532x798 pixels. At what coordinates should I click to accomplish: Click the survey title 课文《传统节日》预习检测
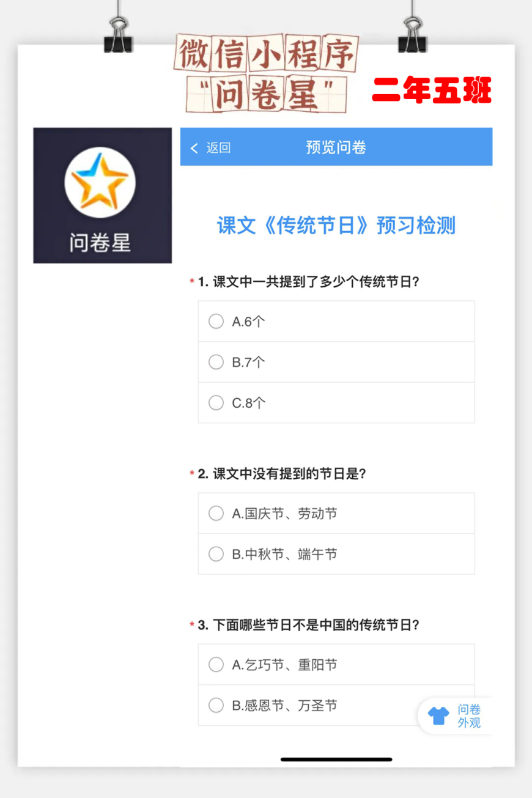tap(336, 226)
